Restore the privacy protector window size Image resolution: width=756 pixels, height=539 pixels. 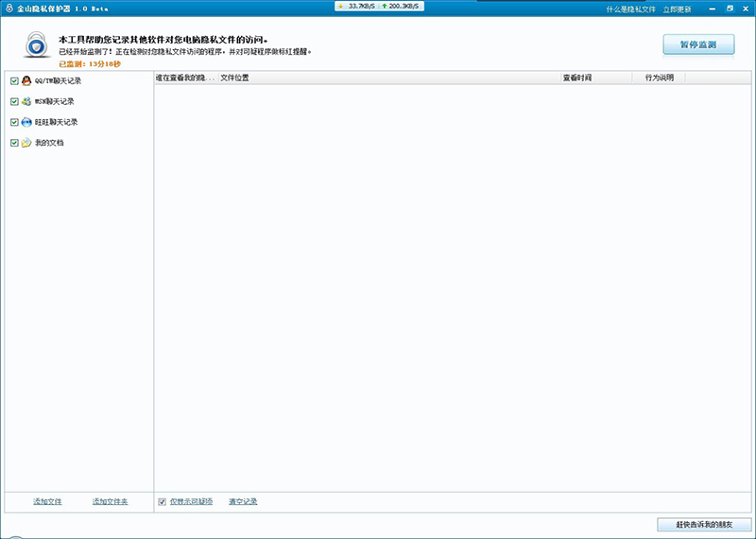(730, 9)
